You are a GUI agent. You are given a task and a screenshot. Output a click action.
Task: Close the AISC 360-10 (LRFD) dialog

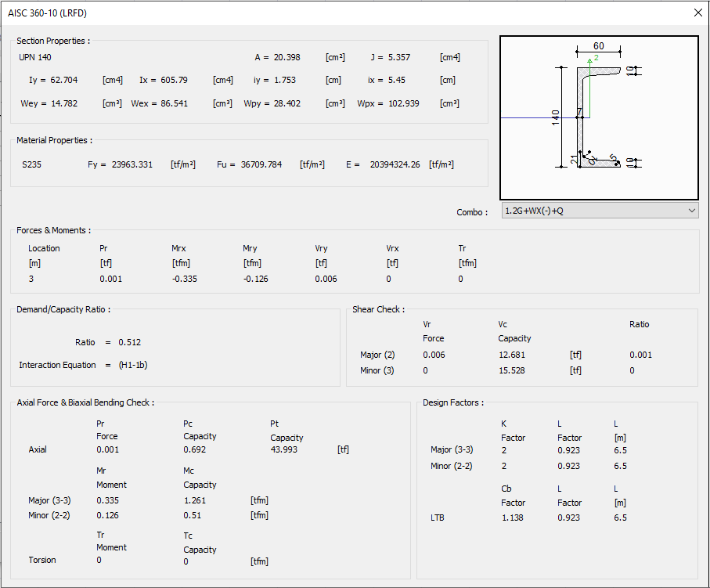(x=697, y=12)
